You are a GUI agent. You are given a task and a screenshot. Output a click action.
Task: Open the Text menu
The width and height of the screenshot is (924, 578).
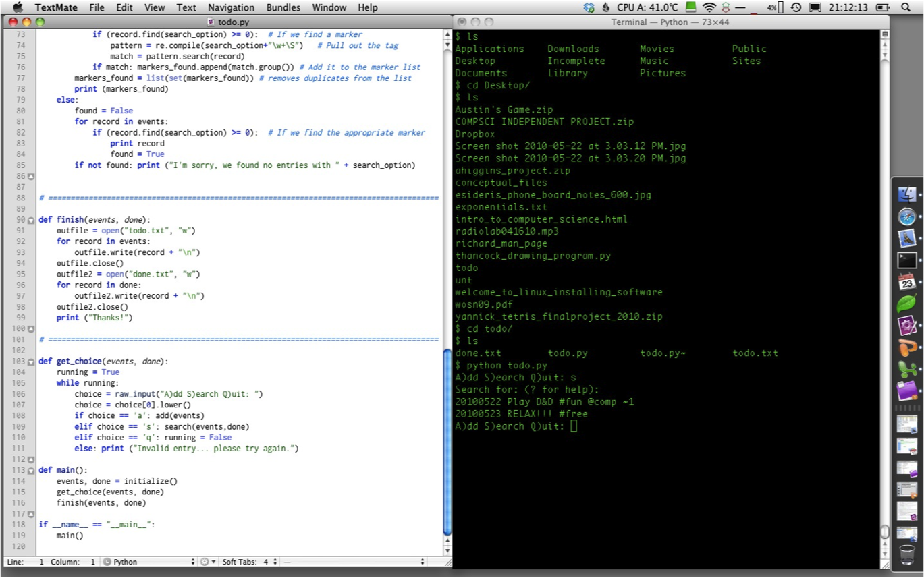tap(186, 7)
